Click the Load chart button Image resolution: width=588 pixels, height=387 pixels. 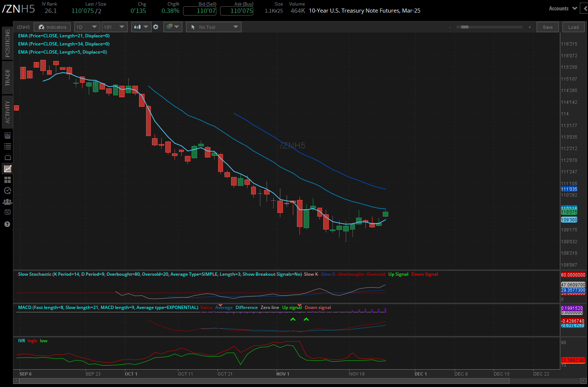574,27
